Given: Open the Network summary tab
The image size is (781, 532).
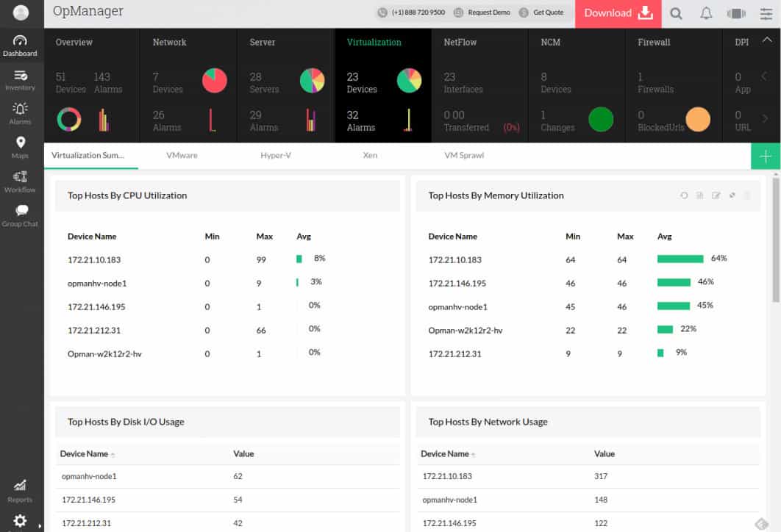Looking at the screenshot, I should 169,43.
